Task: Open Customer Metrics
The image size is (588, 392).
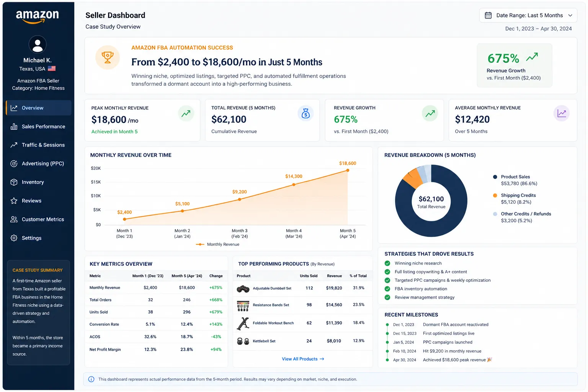Action: (39, 219)
